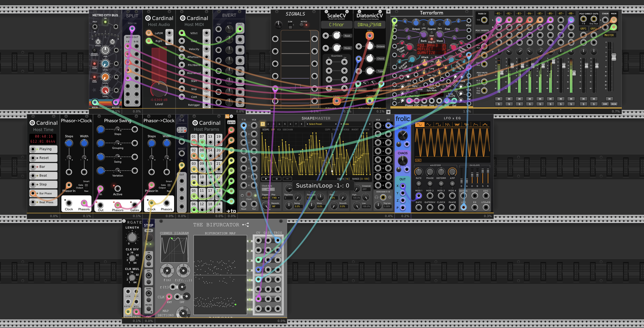644x328 pixels.
Task: Open the Select Preset menu in ShapeMaster
Action: (x=321, y=124)
